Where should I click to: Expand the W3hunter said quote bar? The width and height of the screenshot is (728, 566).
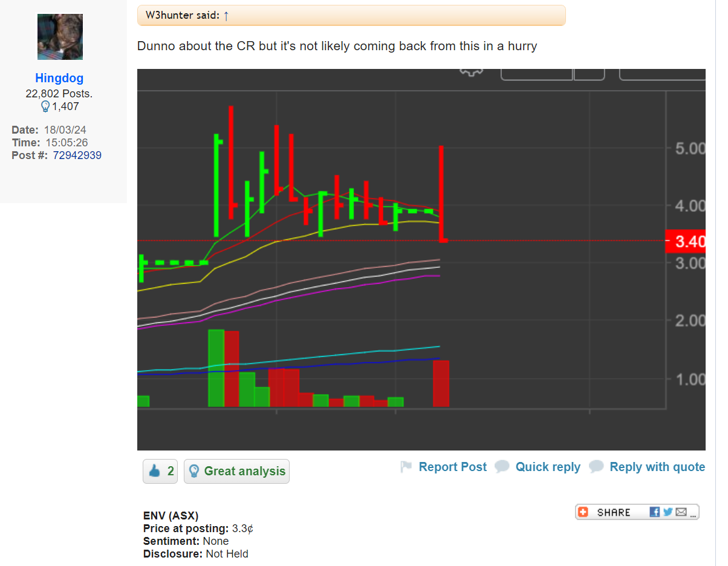(x=351, y=16)
